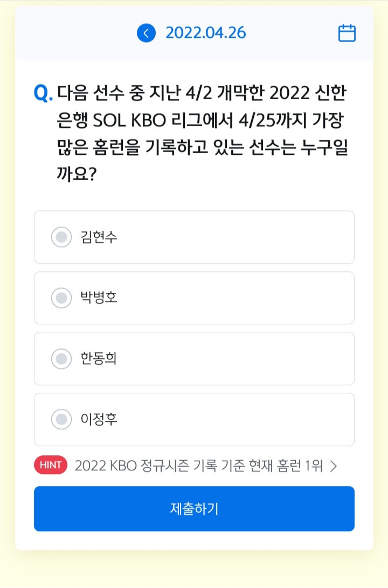This screenshot has width=388, height=588.
Task: Expand the hint using the right chevron
Action: 334,466
